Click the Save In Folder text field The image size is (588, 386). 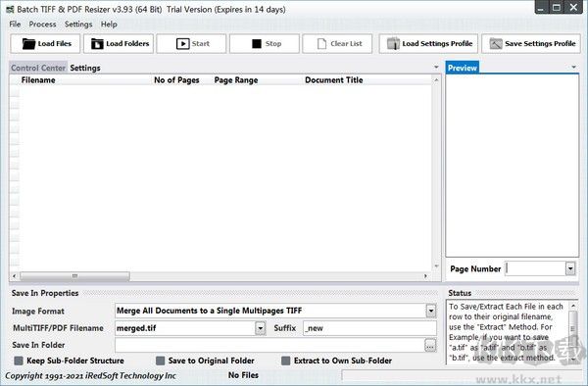tap(269, 345)
